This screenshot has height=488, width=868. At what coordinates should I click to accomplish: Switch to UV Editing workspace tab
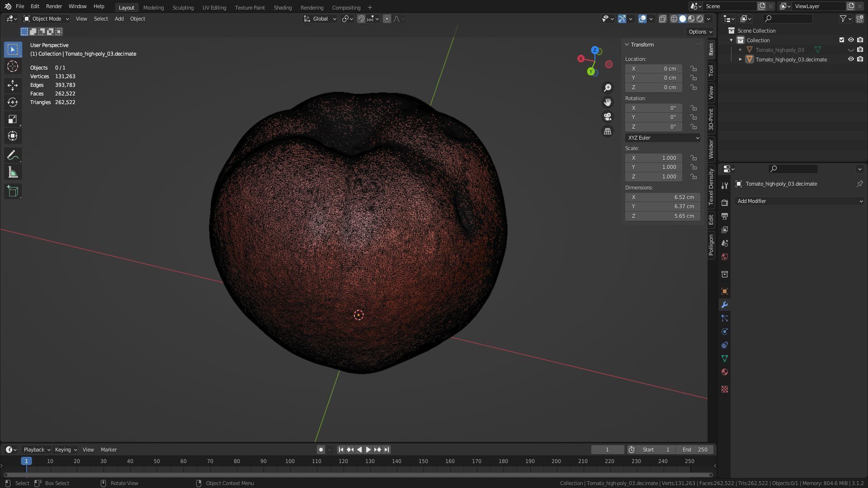pos(214,8)
